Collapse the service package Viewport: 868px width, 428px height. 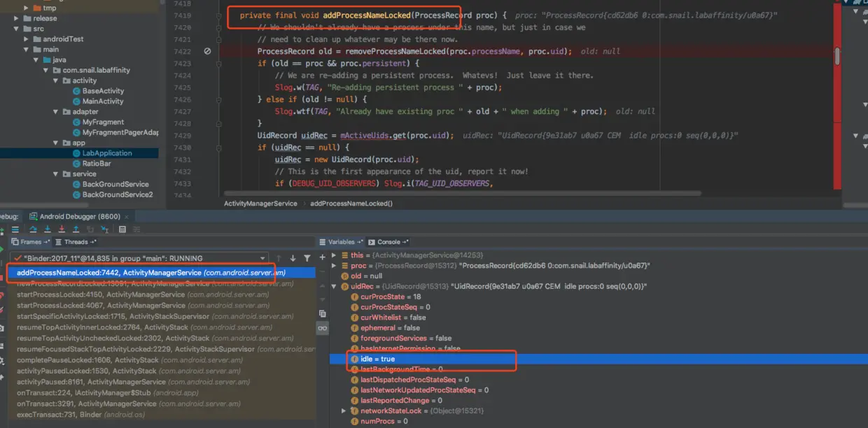[x=56, y=173]
